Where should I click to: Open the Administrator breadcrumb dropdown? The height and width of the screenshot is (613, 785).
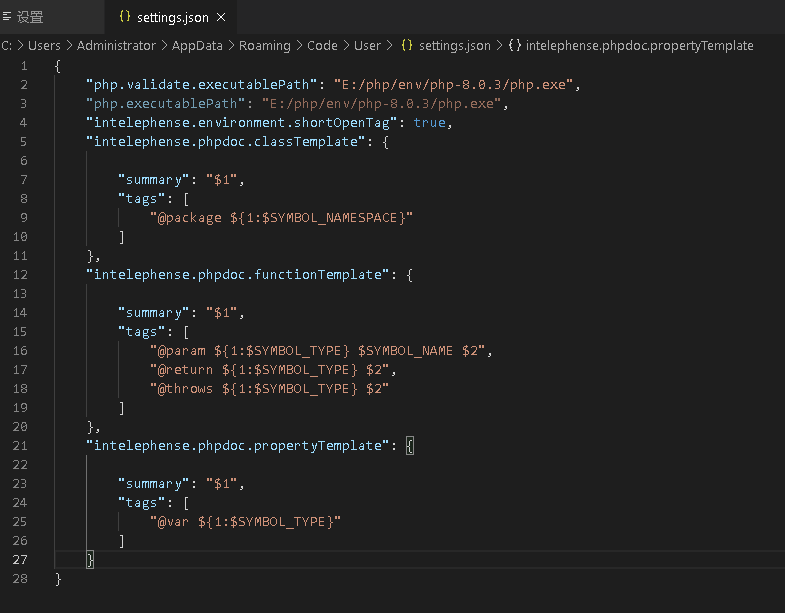[117, 46]
